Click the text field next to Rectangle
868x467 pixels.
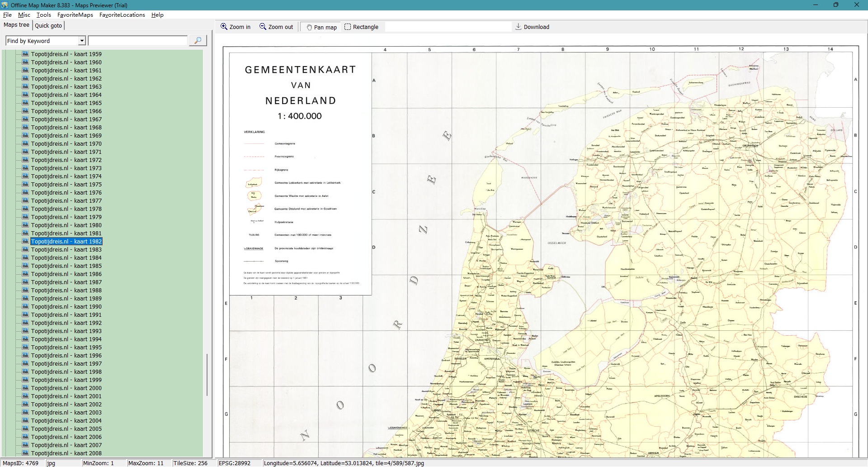click(448, 27)
